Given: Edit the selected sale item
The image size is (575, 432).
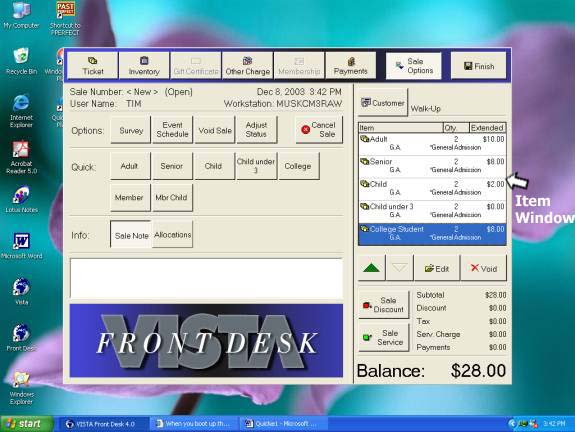Looking at the screenshot, I should 437,268.
